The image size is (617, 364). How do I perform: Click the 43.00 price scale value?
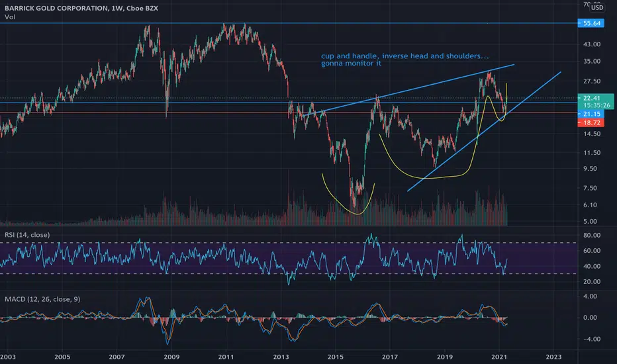tap(592, 44)
